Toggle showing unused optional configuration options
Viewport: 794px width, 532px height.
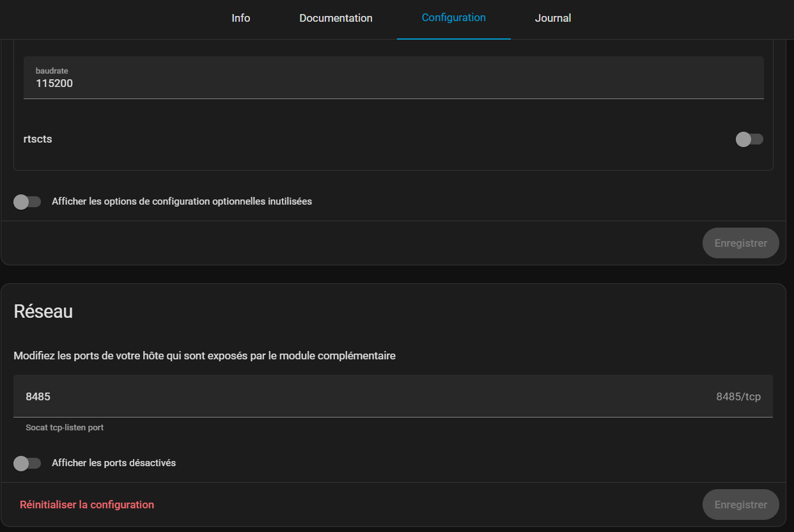coord(27,201)
